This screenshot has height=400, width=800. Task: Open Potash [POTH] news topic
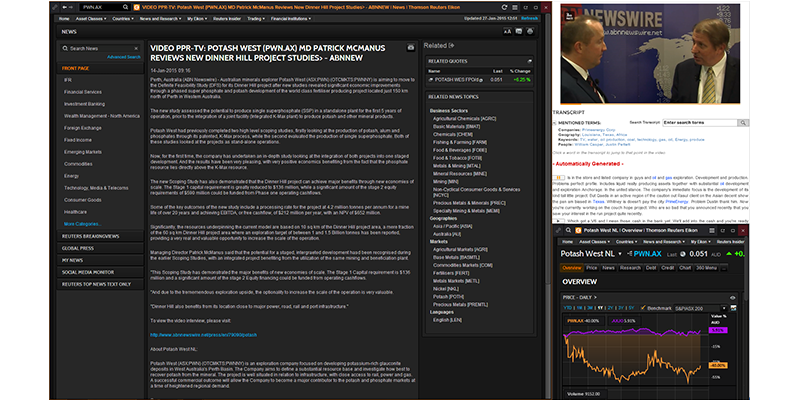click(x=446, y=296)
